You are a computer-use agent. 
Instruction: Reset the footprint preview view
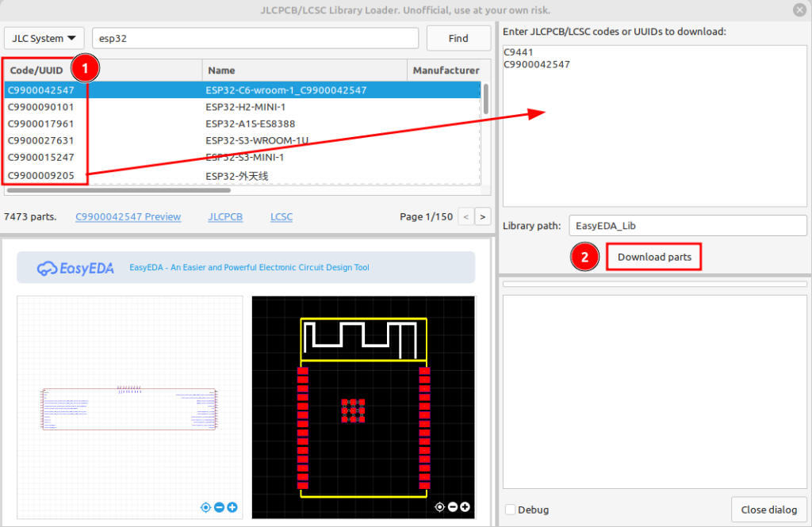point(439,507)
